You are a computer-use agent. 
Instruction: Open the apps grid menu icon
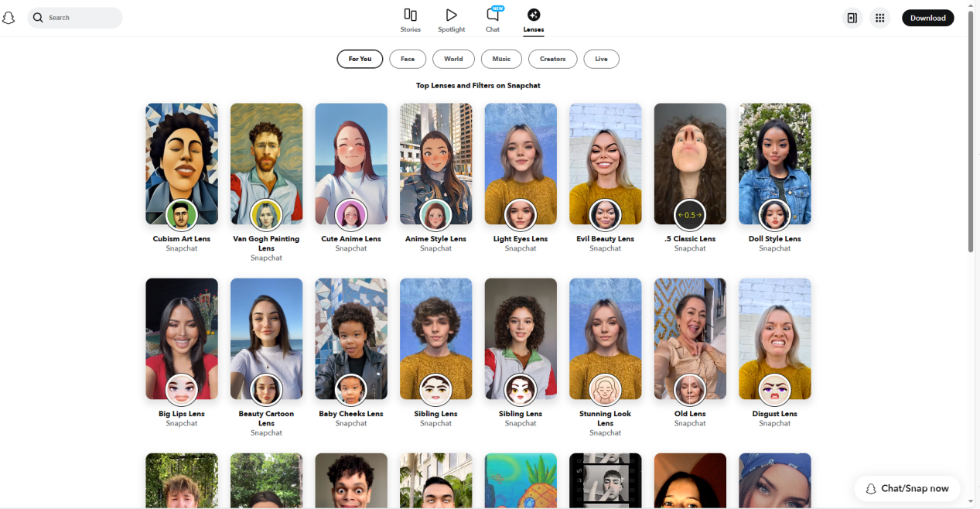(879, 18)
